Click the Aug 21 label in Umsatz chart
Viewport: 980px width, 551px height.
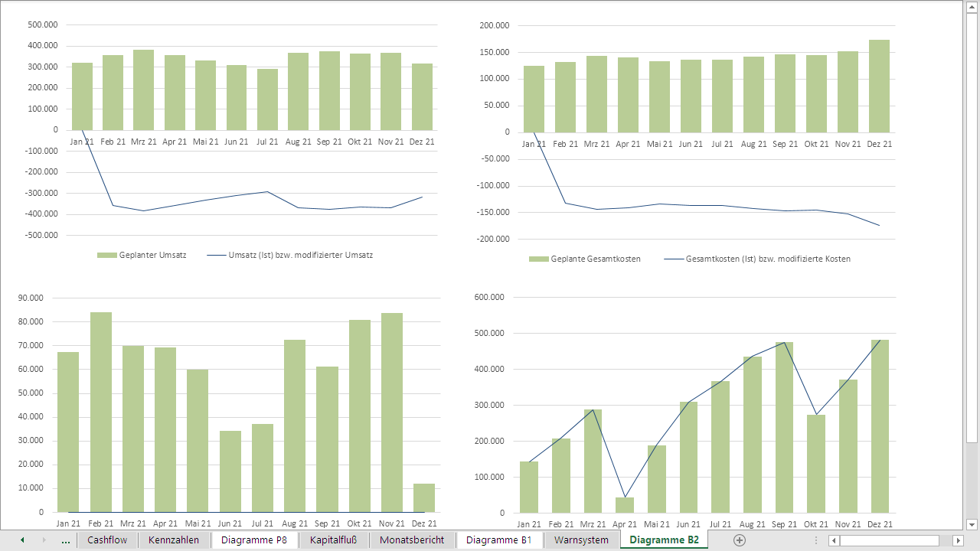point(298,142)
